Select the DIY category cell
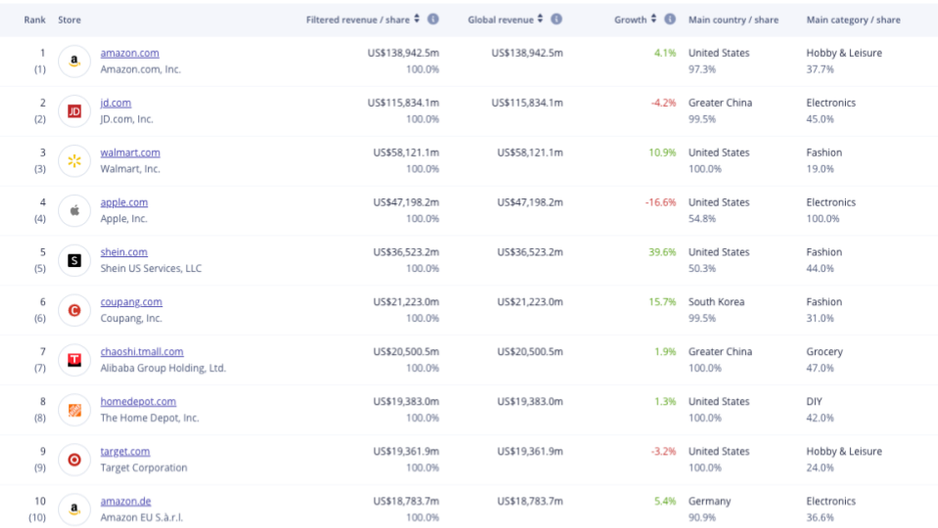 [x=814, y=402]
